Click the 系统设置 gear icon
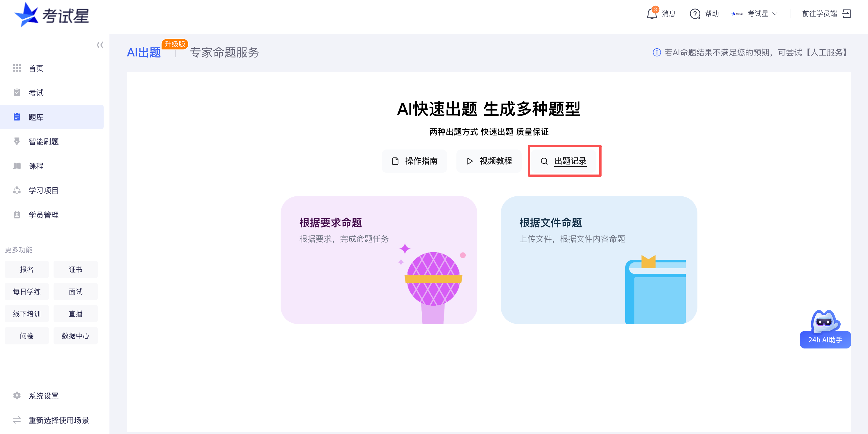 (x=17, y=396)
